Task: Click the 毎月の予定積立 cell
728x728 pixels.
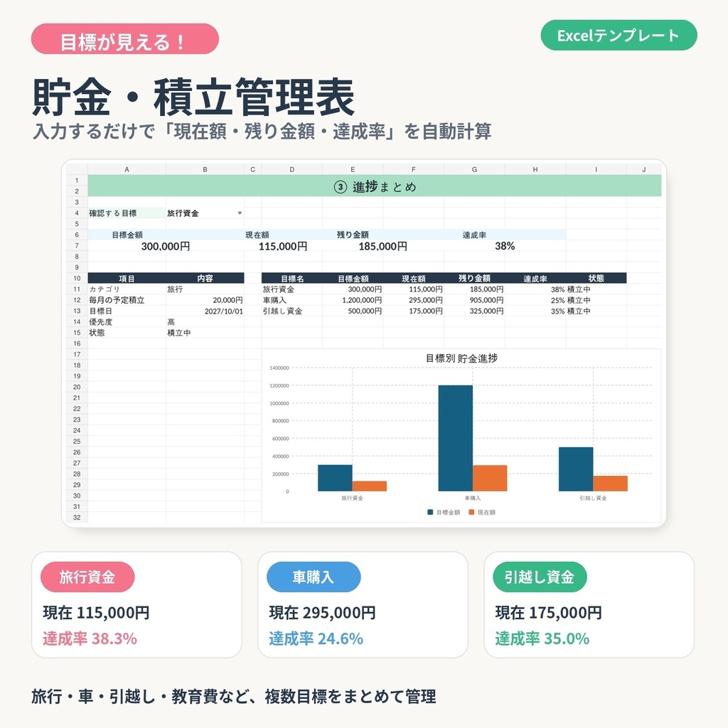Action: tap(127, 300)
